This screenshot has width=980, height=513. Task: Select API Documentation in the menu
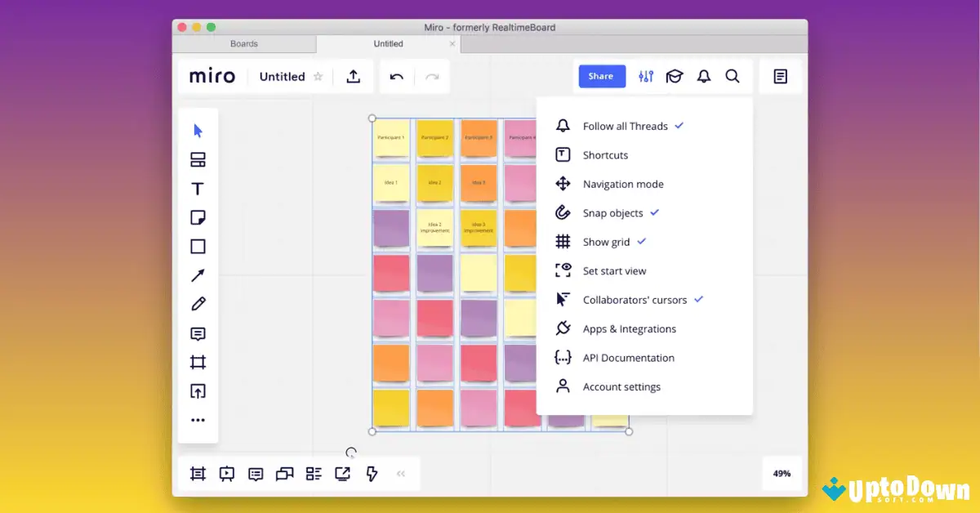[628, 358]
